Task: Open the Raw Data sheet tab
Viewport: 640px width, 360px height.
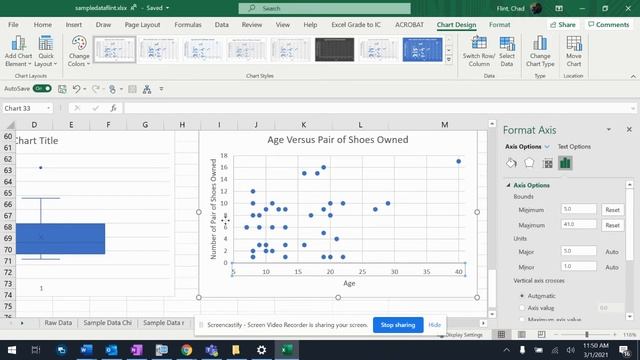Action: pyautogui.click(x=58, y=322)
